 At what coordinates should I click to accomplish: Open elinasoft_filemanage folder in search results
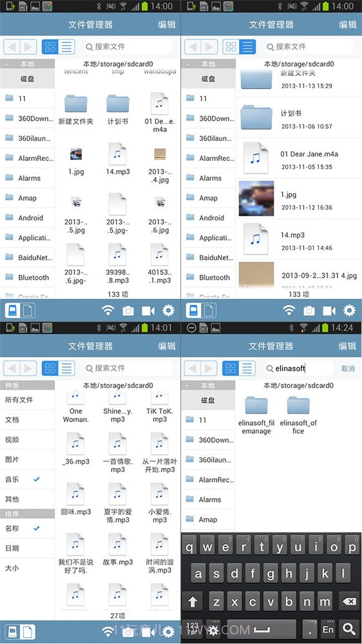point(256,415)
